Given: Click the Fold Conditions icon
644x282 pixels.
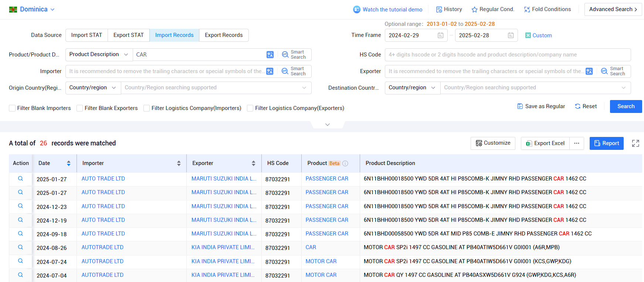Looking at the screenshot, I should pyautogui.click(x=527, y=10).
